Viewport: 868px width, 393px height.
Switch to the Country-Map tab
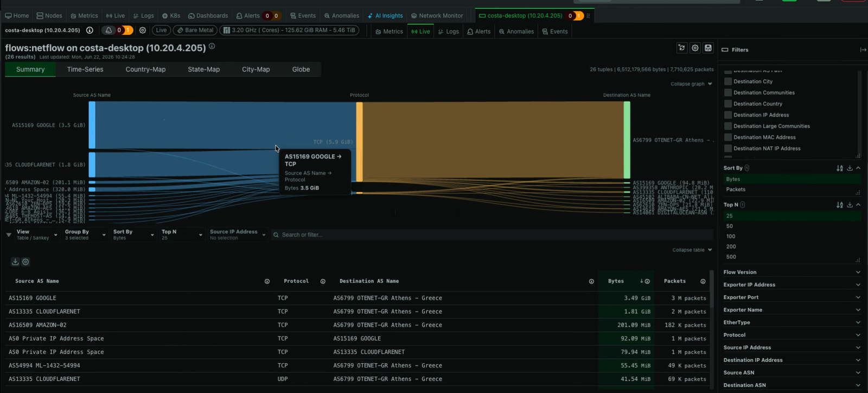point(145,69)
